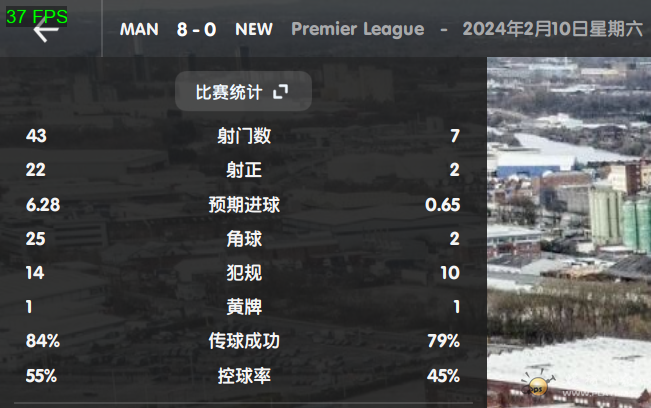Screen dimensions: 651x408
Task: Open the 比赛统计 match stats button
Action: pos(243,91)
